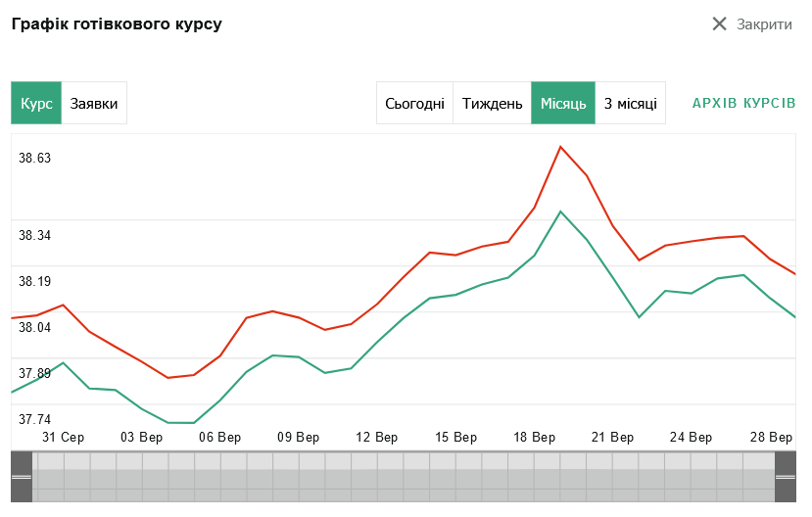Screen dimensions: 812x517
Task: Click the X close icon
Action: pos(720,24)
